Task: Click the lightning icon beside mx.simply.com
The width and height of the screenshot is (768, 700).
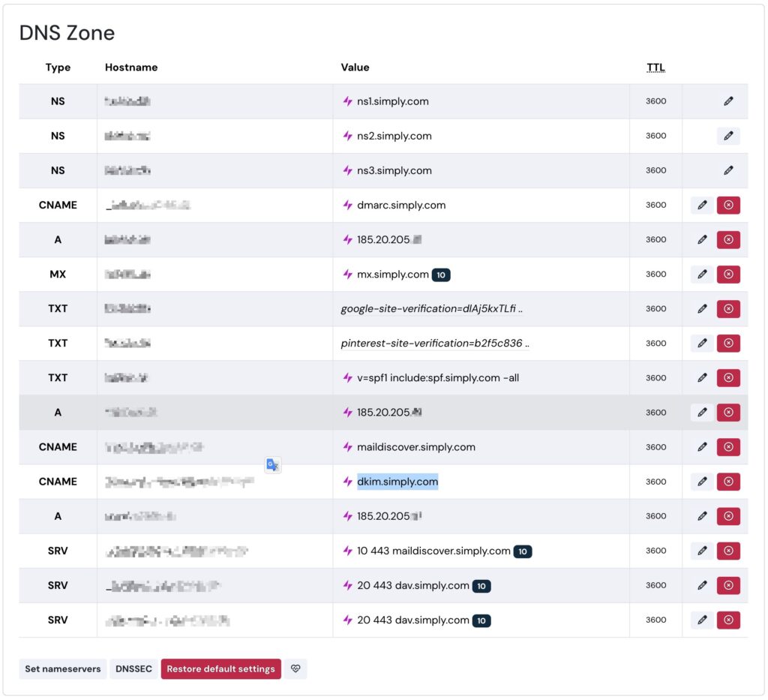Action: [348, 275]
